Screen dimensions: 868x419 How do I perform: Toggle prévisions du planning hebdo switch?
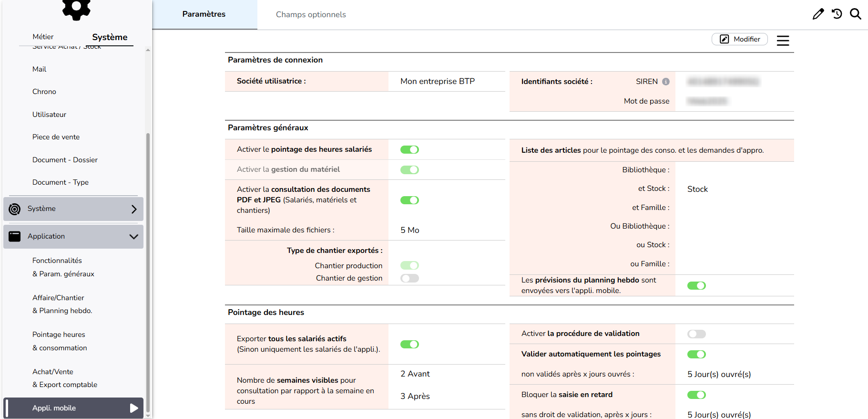tap(696, 286)
